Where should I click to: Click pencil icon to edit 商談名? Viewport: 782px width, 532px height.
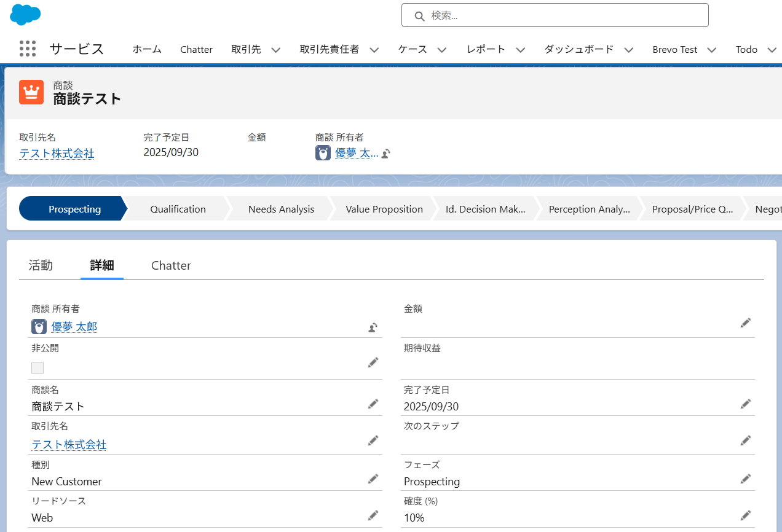pos(373,404)
